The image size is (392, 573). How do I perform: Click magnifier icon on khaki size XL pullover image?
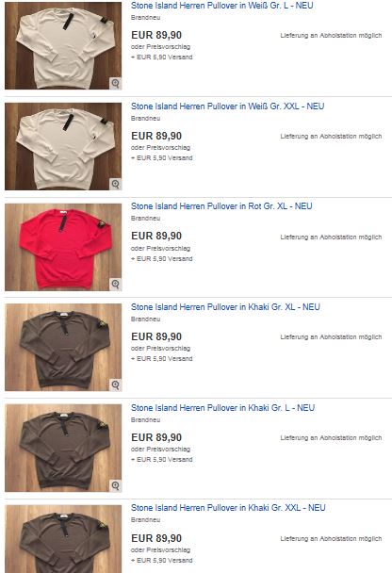pos(116,385)
